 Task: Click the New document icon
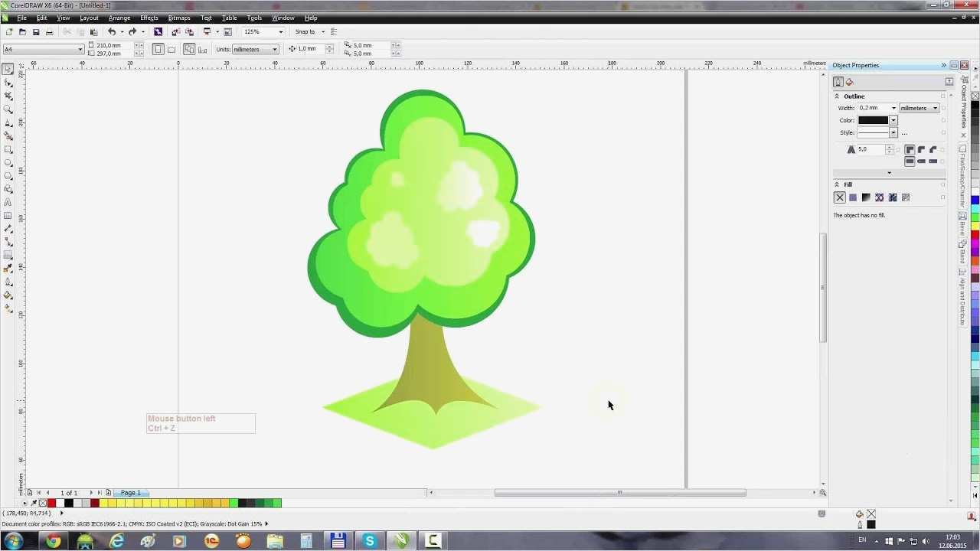pyautogui.click(x=8, y=32)
